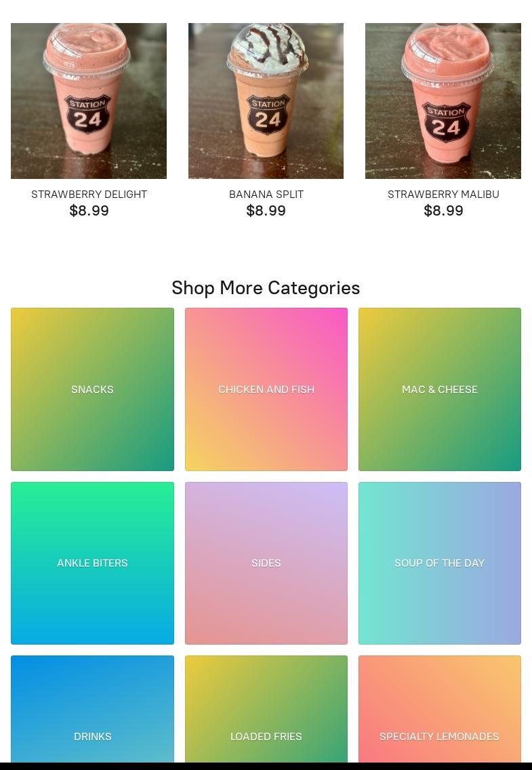The height and width of the screenshot is (770, 532).
Task: Select the $8.99 price under Strawberry Delight
Action: click(x=89, y=211)
